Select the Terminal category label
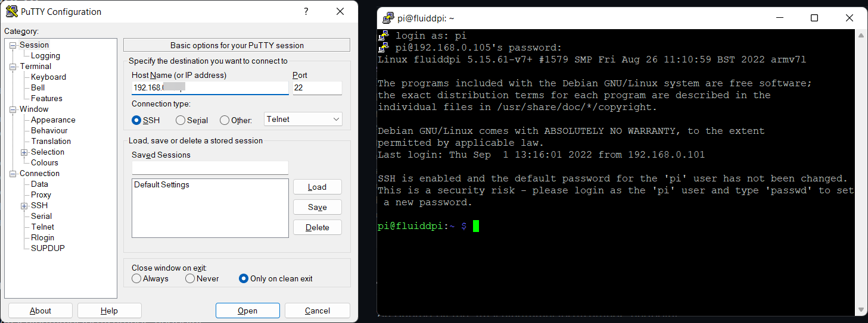Image resolution: width=868 pixels, height=323 pixels. (x=35, y=66)
